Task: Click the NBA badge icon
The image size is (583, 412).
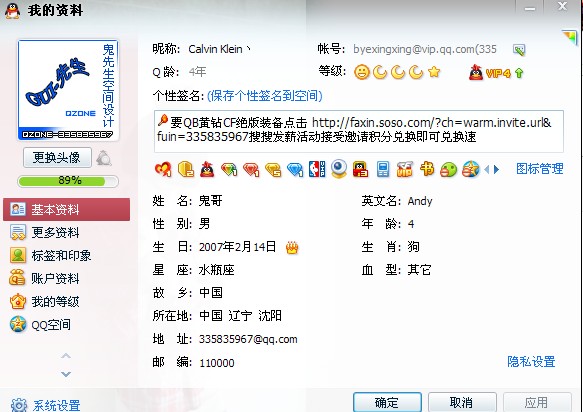Action: [x=317, y=169]
